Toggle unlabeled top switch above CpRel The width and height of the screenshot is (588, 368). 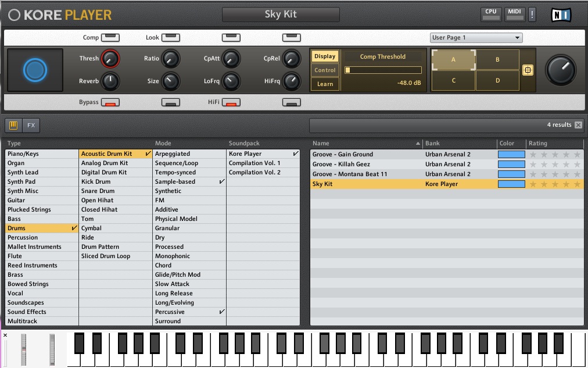[x=291, y=38]
